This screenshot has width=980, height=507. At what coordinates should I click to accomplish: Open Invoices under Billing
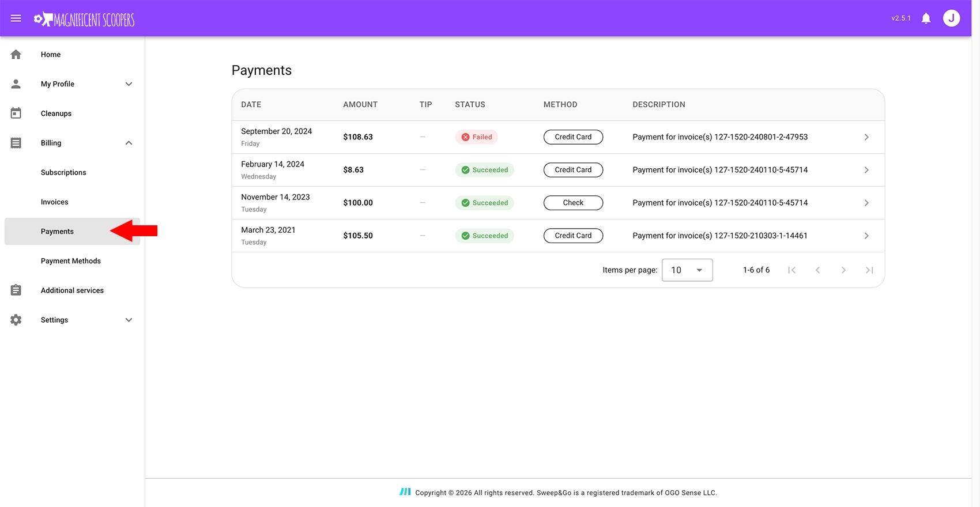coord(54,202)
